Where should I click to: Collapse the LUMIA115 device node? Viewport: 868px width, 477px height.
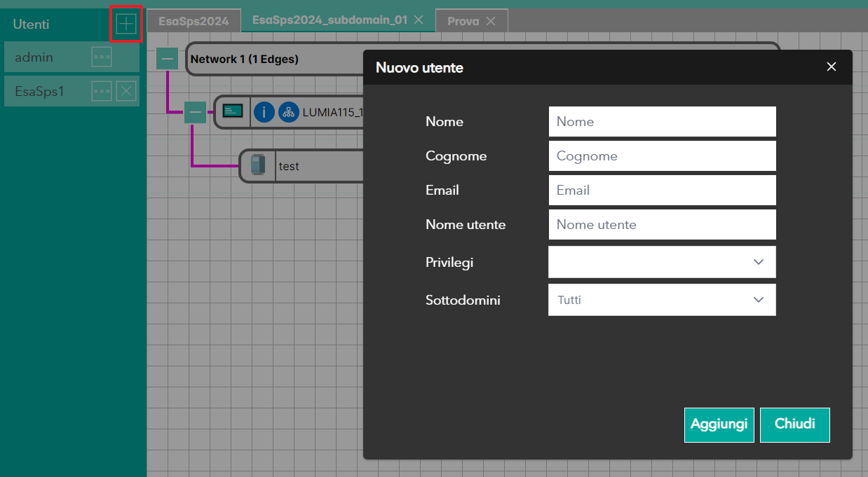pos(195,112)
